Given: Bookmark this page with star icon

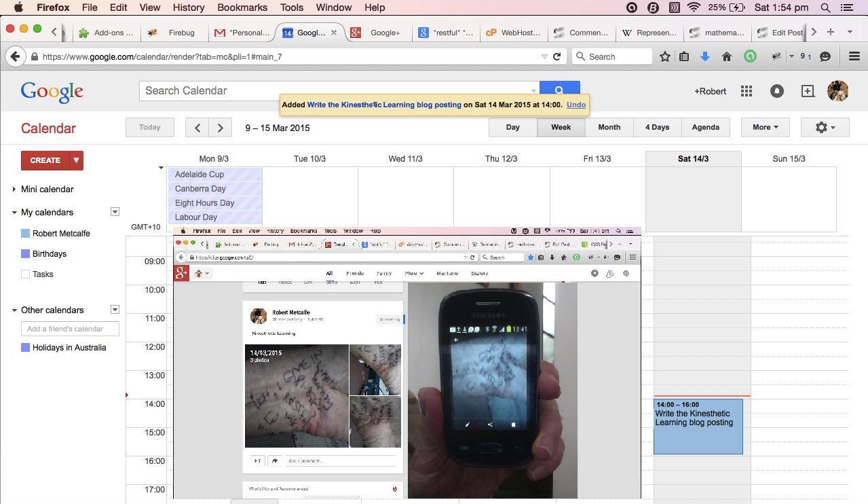Looking at the screenshot, I should click(x=665, y=57).
